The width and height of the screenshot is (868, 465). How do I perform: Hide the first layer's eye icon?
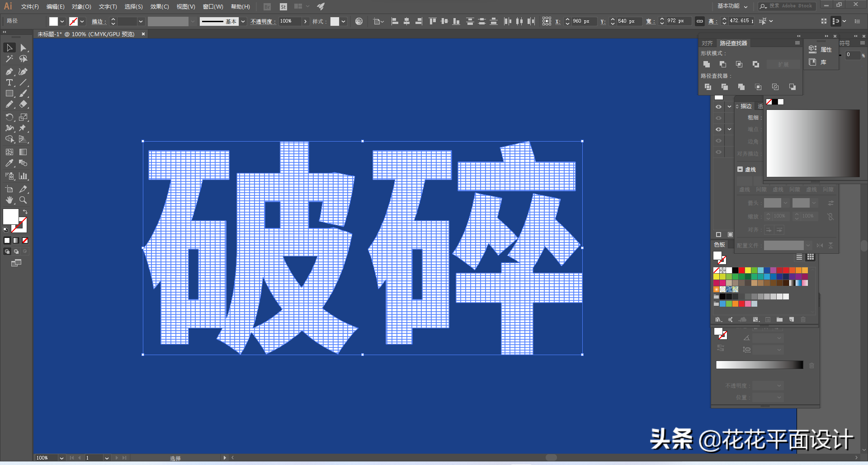718,107
